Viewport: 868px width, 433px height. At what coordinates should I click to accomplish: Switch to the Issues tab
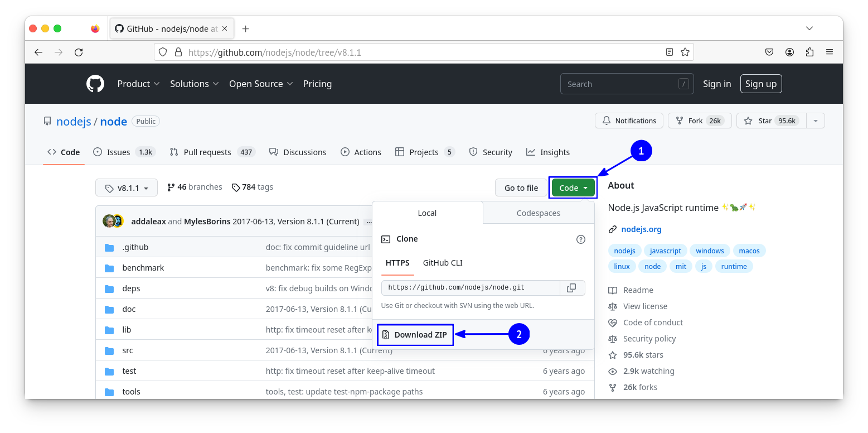click(124, 152)
